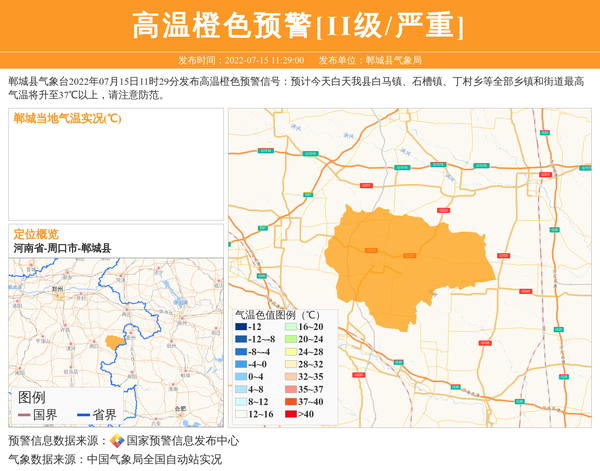Image resolution: width=600 pixels, height=471 pixels.
Task: Click the blue 省界 legend line
Action: (x=81, y=415)
